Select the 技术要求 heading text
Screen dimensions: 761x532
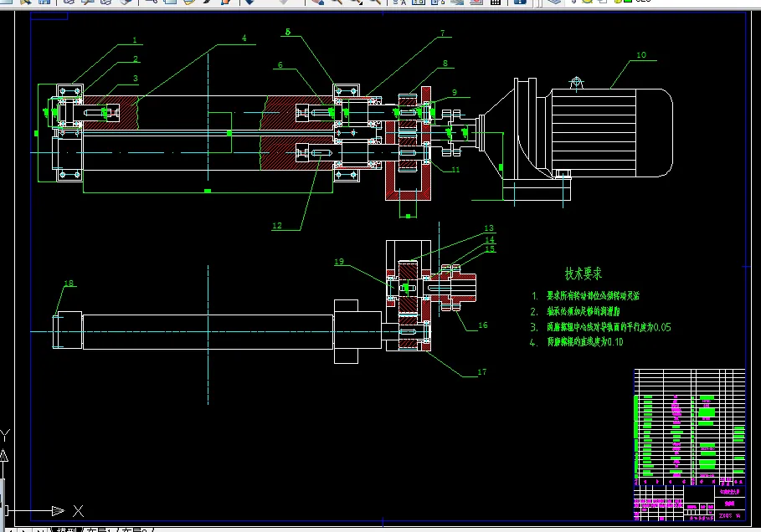click(x=584, y=274)
